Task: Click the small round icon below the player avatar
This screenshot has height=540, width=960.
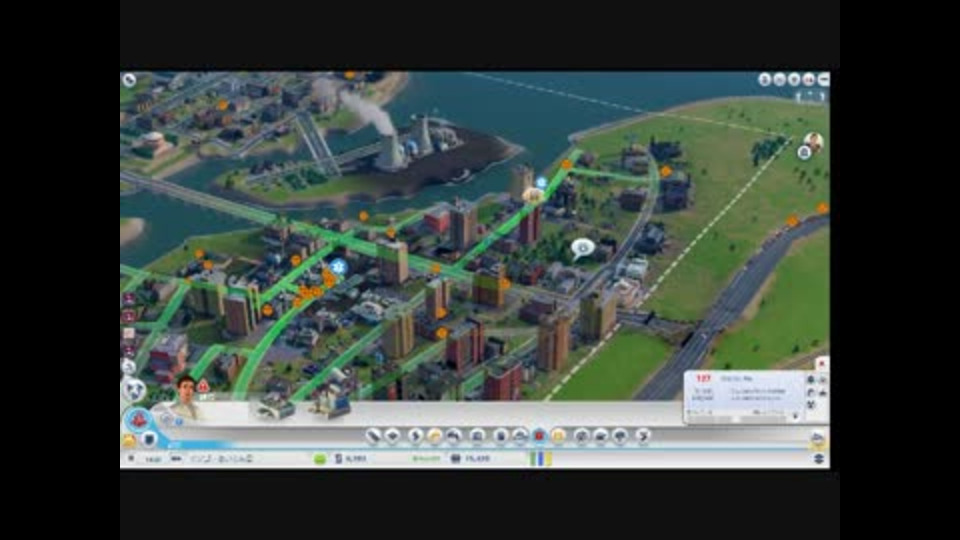Action: click(x=804, y=153)
